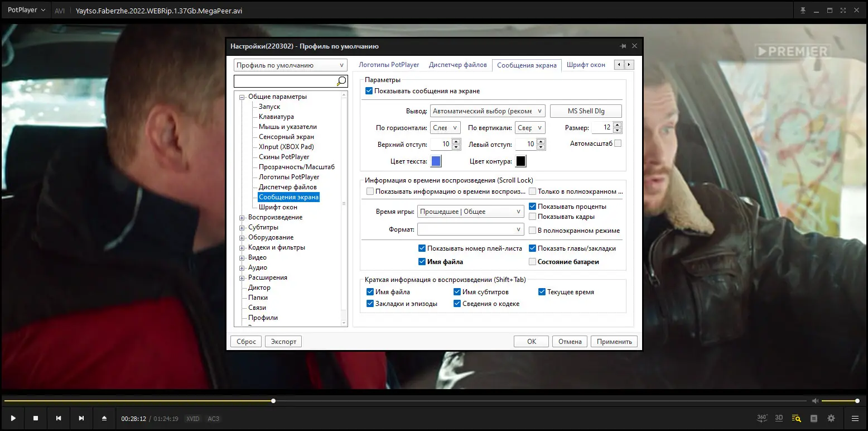Screen dimensions: 868x431
Task: Click the XVID video codec badge
Action: click(193, 419)
